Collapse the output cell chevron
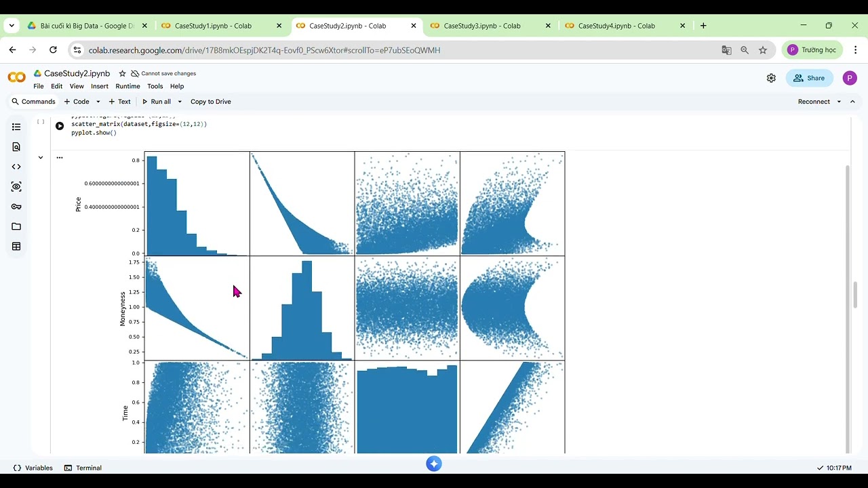 40,157
